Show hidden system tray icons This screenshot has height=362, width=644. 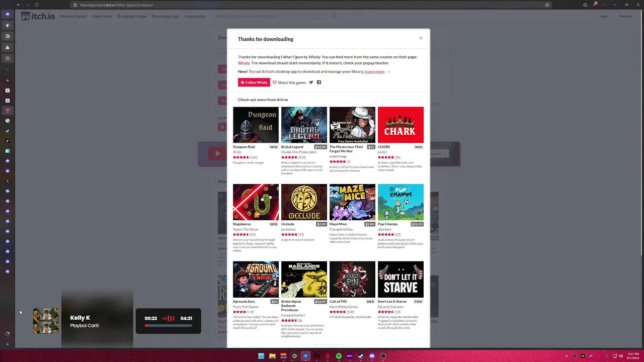567,356
